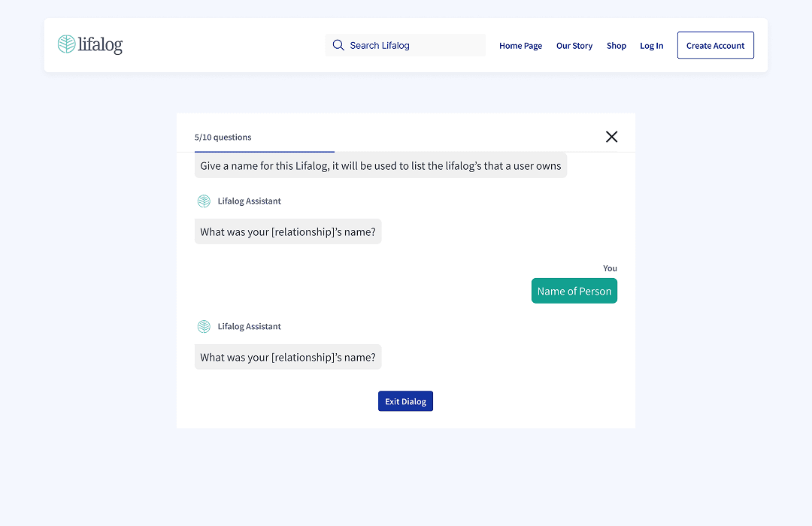The width and height of the screenshot is (812, 526).
Task: Select the lifalog wordmark text
Action: pos(100,44)
